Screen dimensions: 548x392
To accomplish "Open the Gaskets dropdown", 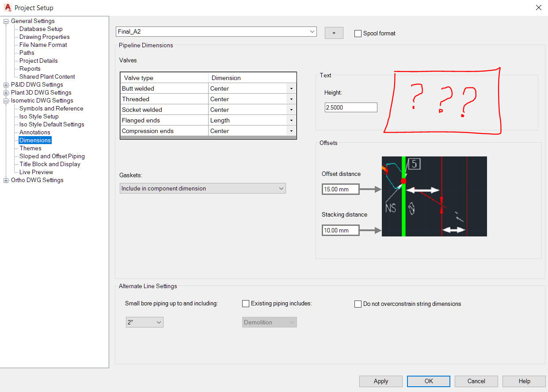I will [x=282, y=188].
